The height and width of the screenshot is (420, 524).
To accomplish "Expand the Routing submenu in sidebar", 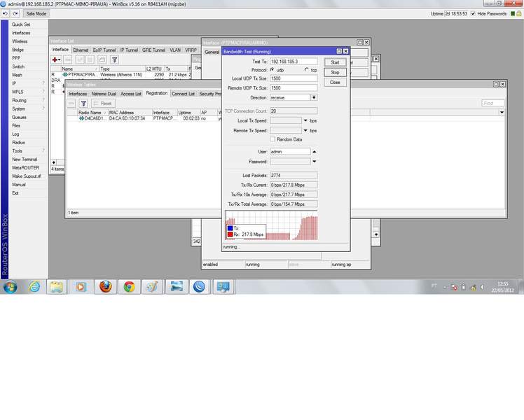I will point(43,99).
